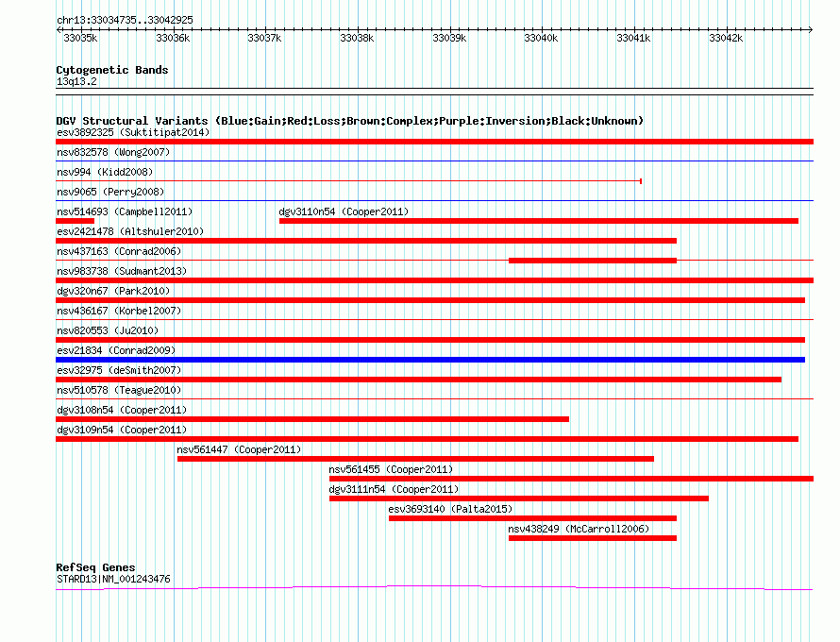Click the dgv3110n54 red bar
Viewport: 840px width, 642px height.
pos(539,221)
